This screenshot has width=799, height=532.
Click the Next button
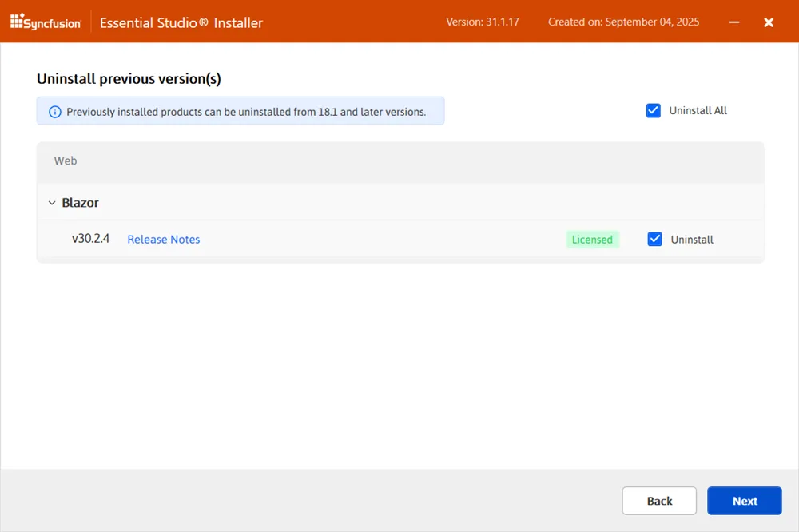(744, 501)
